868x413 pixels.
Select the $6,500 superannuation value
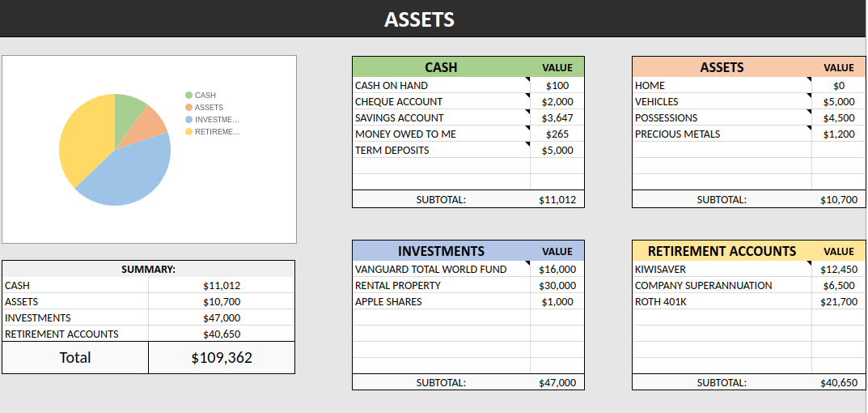[839, 286]
